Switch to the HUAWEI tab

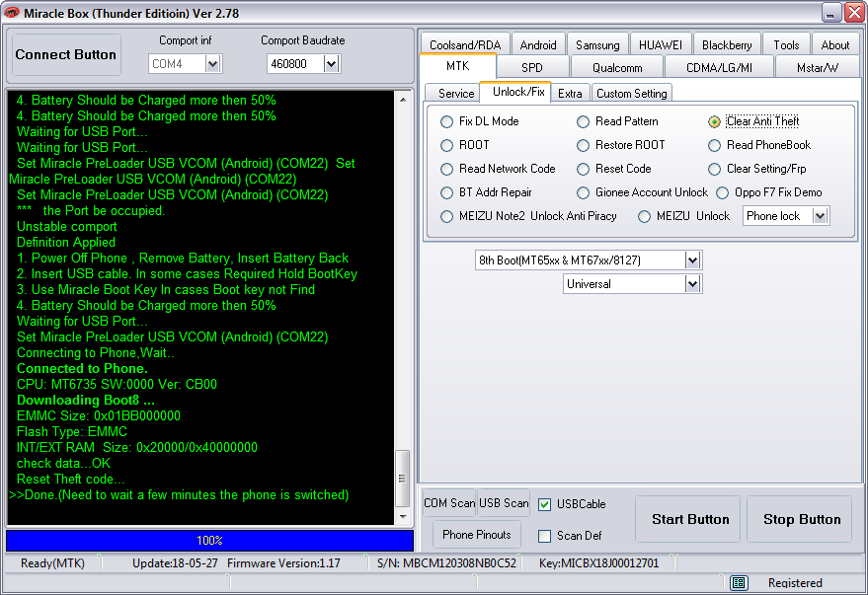pos(661,44)
